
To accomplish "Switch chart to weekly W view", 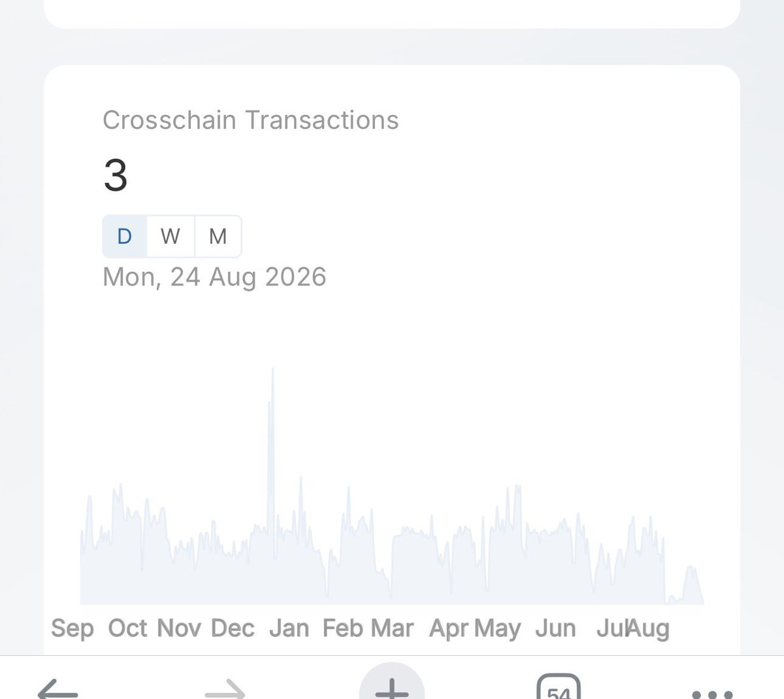I will click(x=171, y=236).
